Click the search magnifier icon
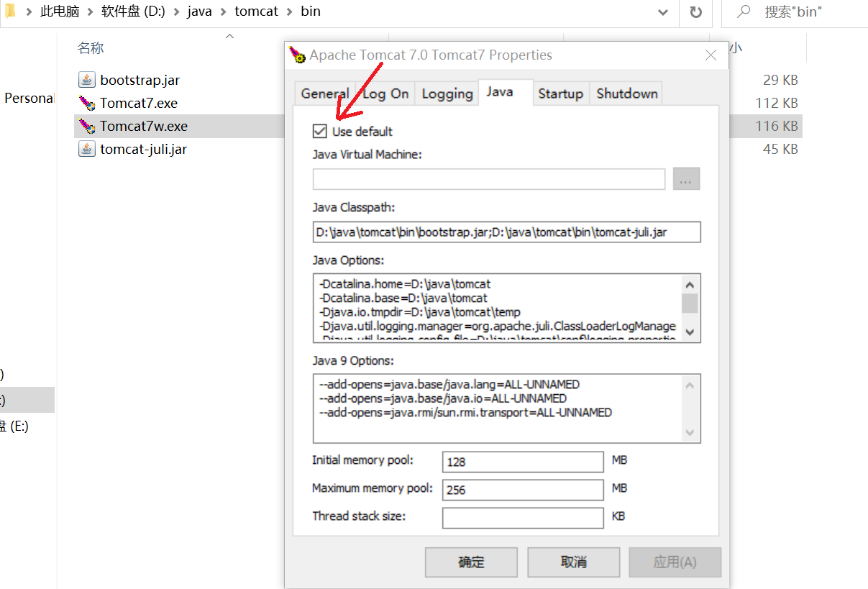 click(744, 12)
